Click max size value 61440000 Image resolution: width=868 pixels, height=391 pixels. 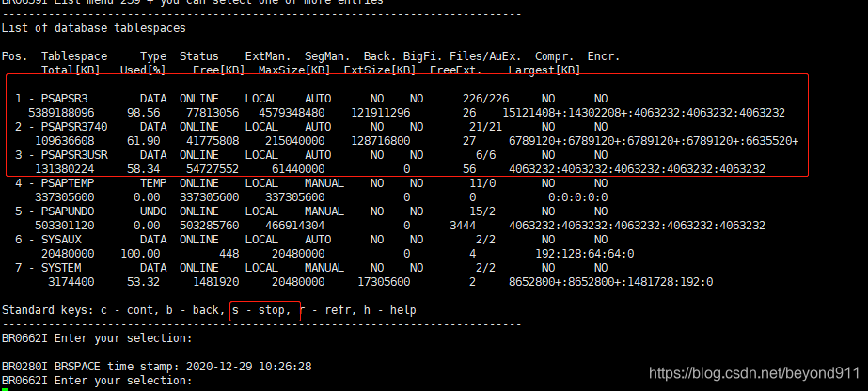pyautogui.click(x=298, y=169)
